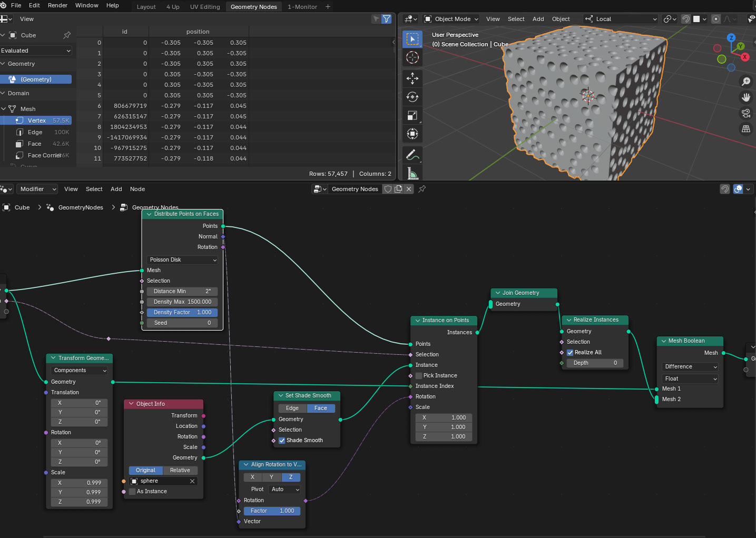Image resolution: width=756 pixels, height=538 pixels.
Task: Uncheck Realize All in Realize Instances
Action: coord(570,353)
